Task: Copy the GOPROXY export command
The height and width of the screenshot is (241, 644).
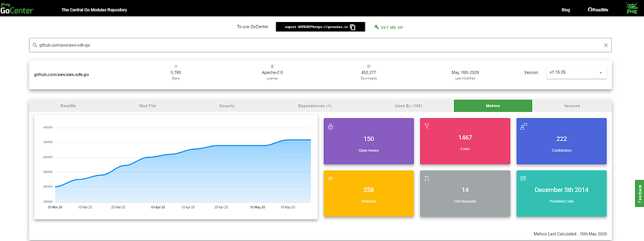Action: (352, 27)
